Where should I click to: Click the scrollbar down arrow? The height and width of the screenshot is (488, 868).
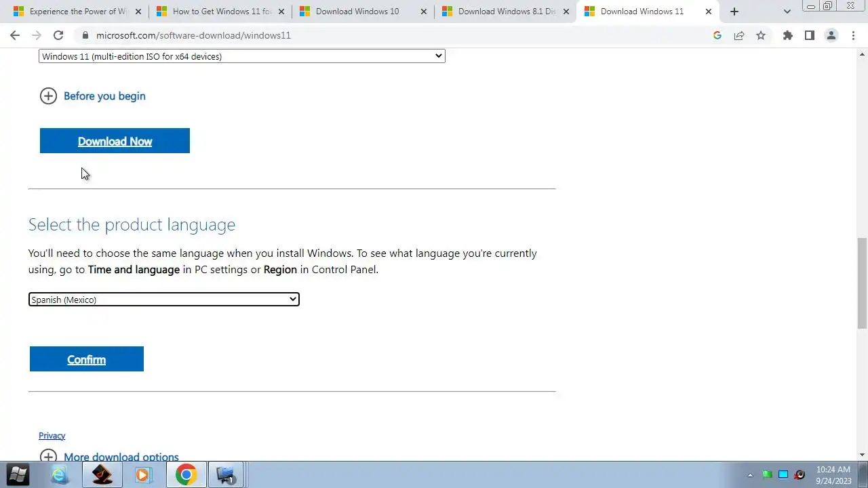tap(862, 455)
